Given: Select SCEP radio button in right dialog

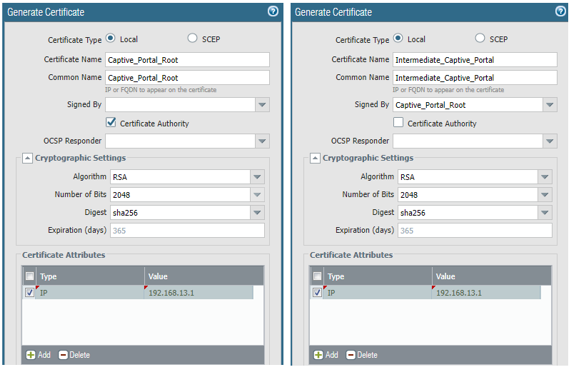Looking at the screenshot, I should pos(480,38).
